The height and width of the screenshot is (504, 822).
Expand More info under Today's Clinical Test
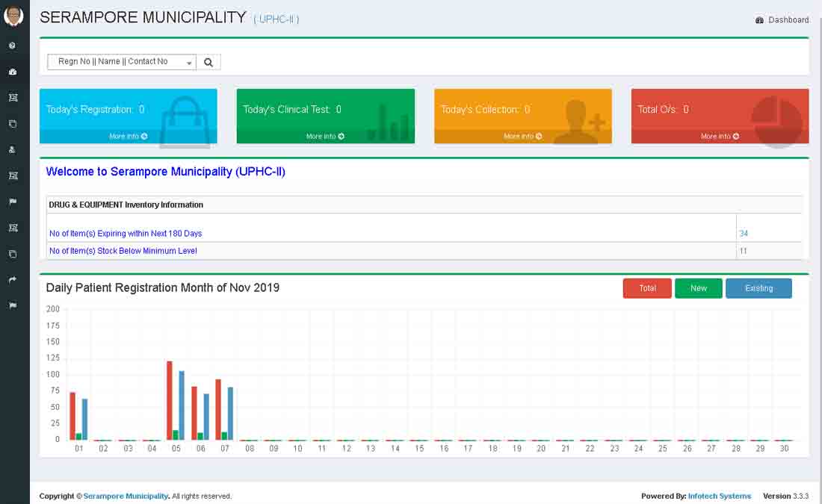point(325,137)
